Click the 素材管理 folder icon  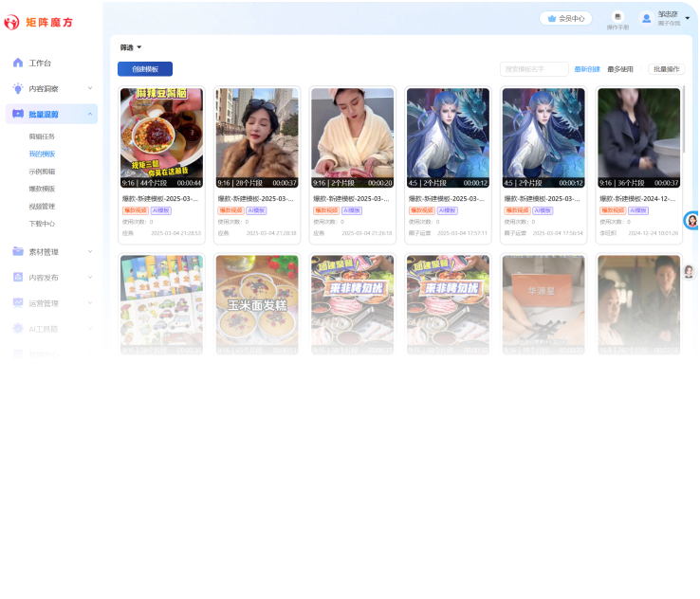coord(18,251)
